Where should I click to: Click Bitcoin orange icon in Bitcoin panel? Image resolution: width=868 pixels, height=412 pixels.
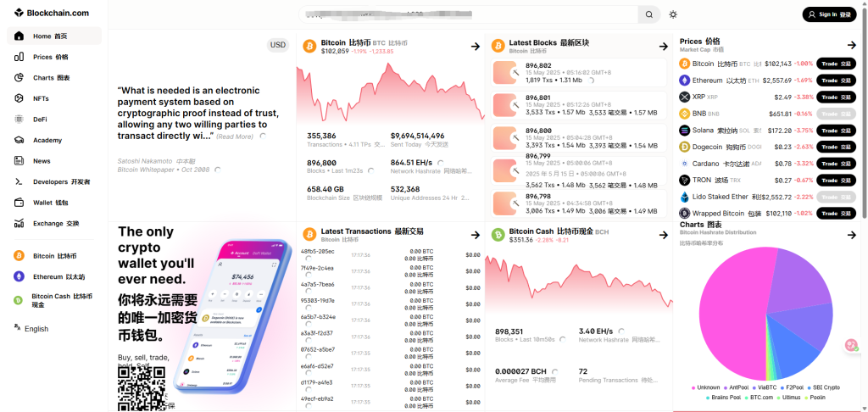309,46
